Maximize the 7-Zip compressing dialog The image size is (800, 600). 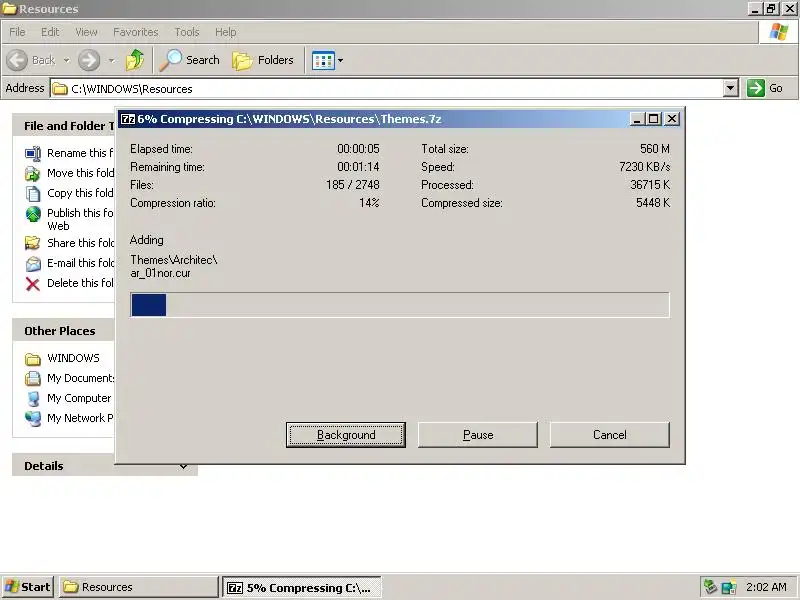(x=653, y=119)
